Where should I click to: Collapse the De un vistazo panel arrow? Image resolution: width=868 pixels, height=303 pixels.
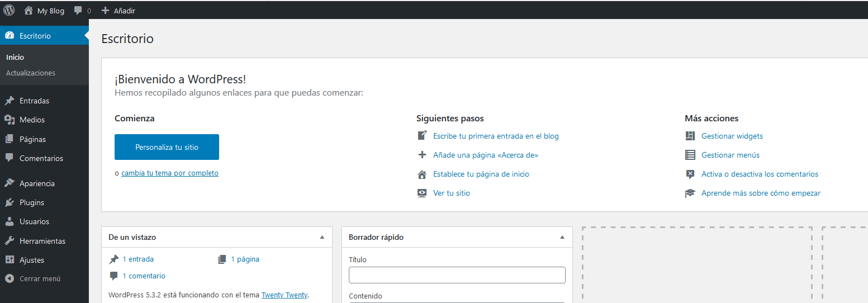tap(322, 237)
